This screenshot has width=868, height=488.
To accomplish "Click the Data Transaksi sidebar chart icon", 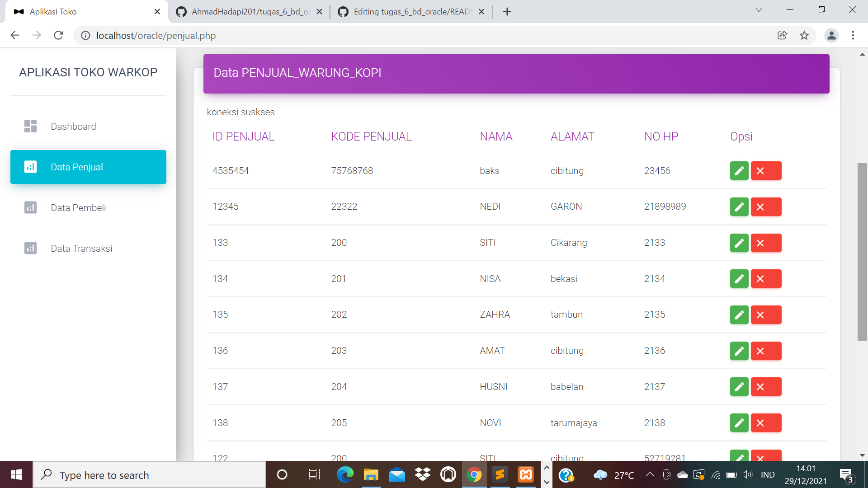I will point(30,248).
